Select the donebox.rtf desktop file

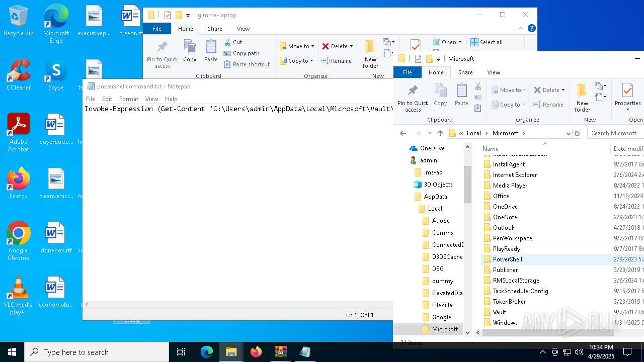pyautogui.click(x=56, y=238)
